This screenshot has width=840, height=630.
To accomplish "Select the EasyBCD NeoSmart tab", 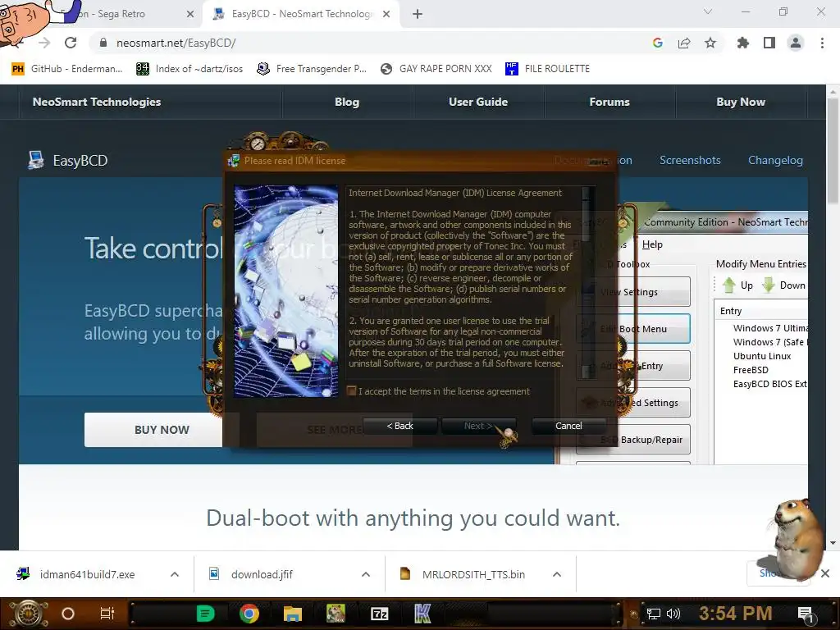I will pos(300,14).
